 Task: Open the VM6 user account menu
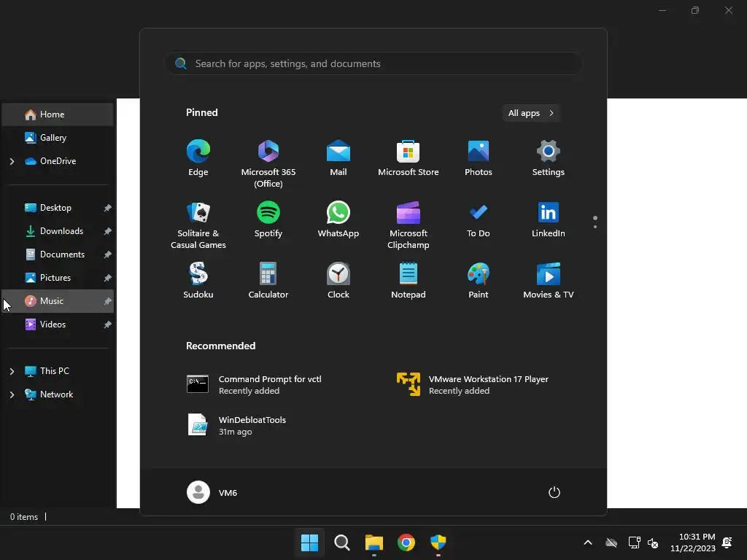pos(212,492)
